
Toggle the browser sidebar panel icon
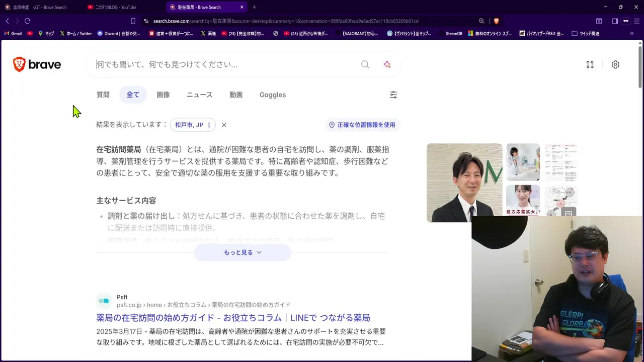pos(615,21)
